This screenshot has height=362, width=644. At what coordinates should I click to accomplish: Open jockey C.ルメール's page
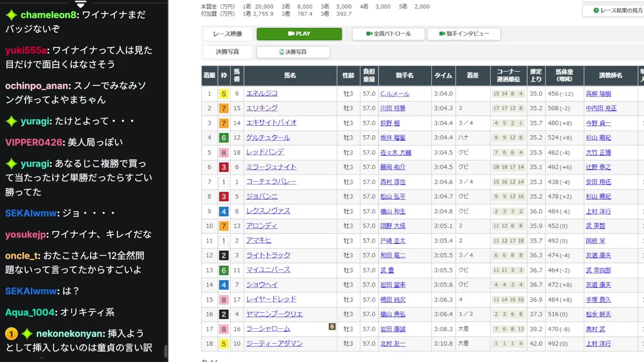tap(395, 94)
